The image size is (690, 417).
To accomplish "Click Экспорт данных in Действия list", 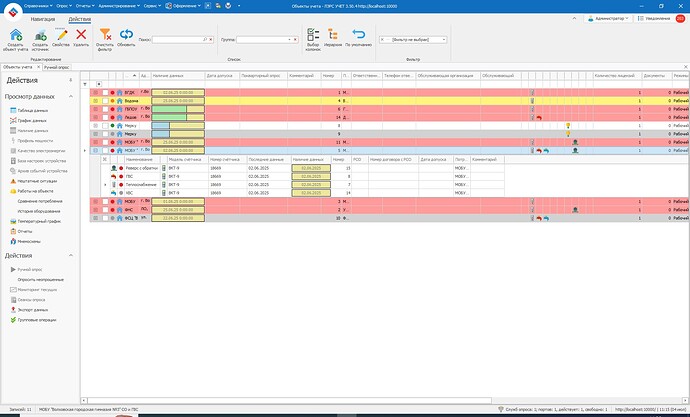I will (29, 310).
